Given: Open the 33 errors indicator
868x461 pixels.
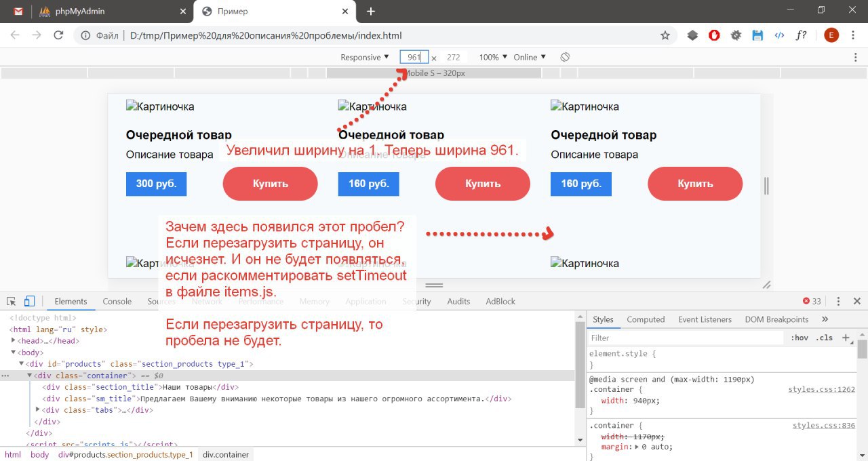Looking at the screenshot, I should click(812, 302).
